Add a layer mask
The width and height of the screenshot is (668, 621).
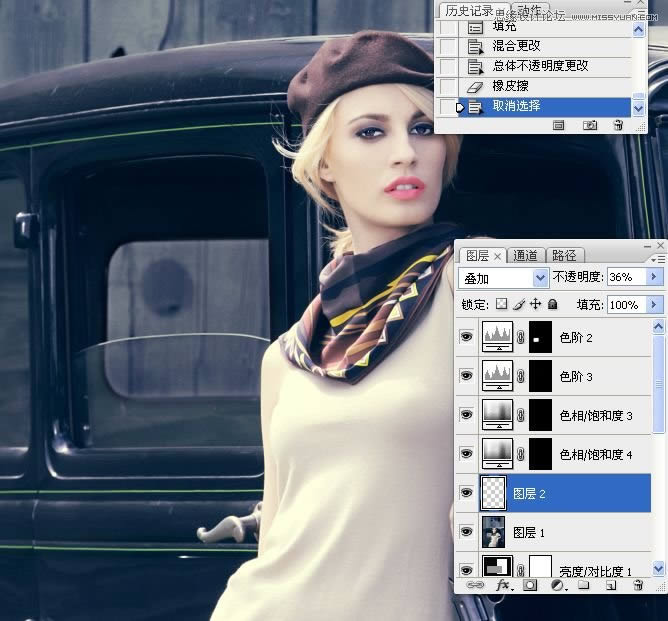[x=530, y=585]
